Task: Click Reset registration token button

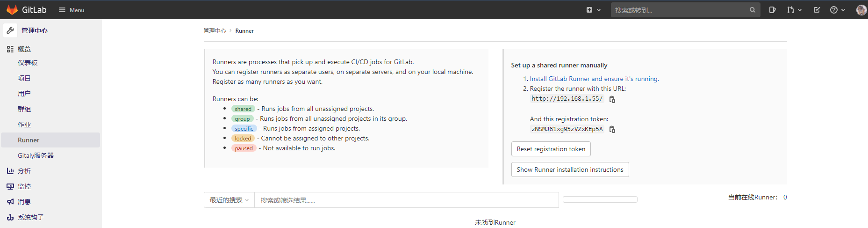Action: 551,149
